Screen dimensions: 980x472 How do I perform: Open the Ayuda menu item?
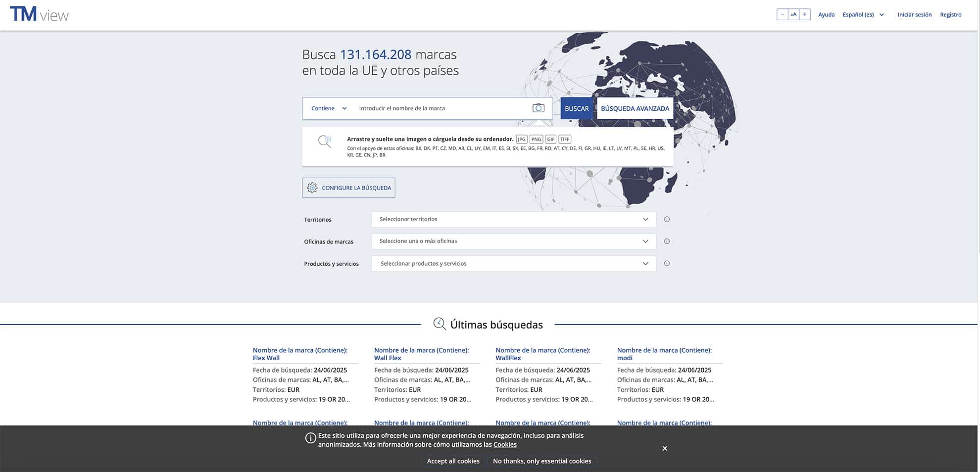point(826,15)
